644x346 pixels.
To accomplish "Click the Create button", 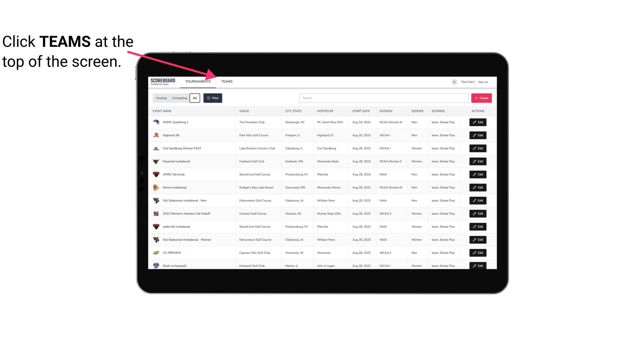I will 481,98.
